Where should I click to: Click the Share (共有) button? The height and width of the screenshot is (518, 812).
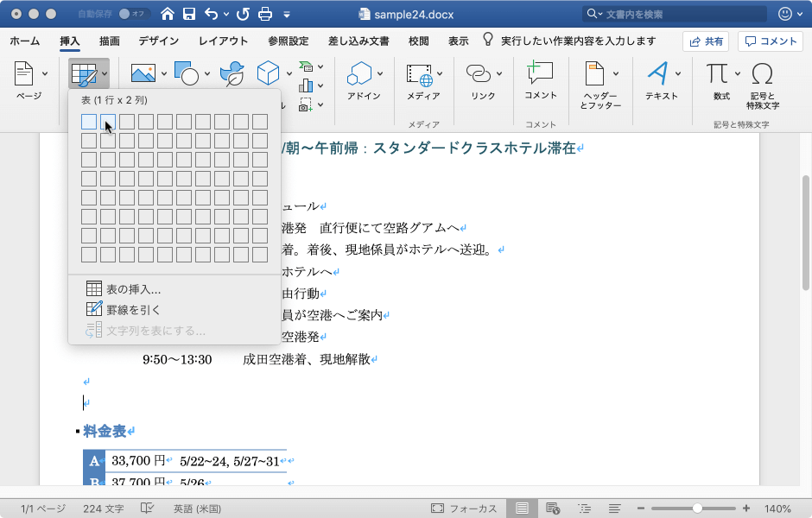coord(706,41)
